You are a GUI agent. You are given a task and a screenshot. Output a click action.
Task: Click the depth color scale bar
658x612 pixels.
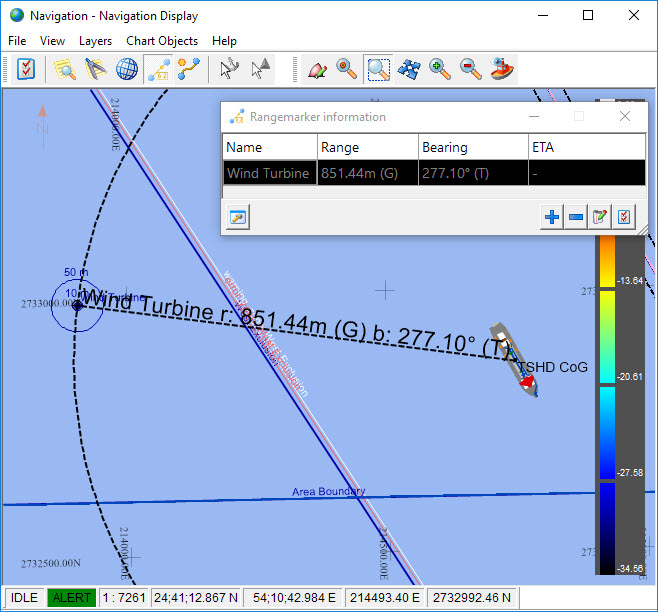click(x=605, y=400)
